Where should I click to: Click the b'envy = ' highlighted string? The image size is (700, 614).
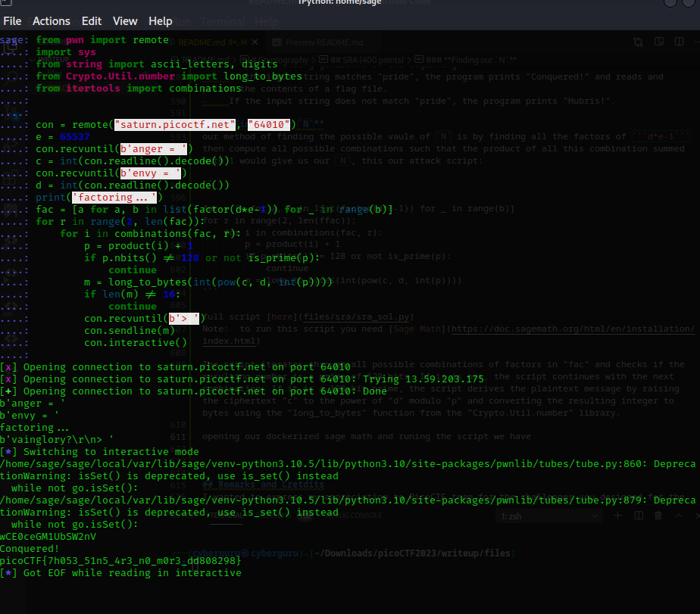151,173
